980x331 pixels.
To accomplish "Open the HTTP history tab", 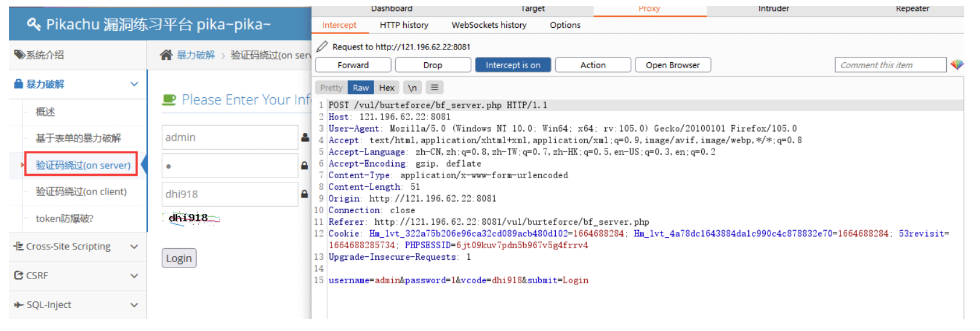I will click(404, 25).
